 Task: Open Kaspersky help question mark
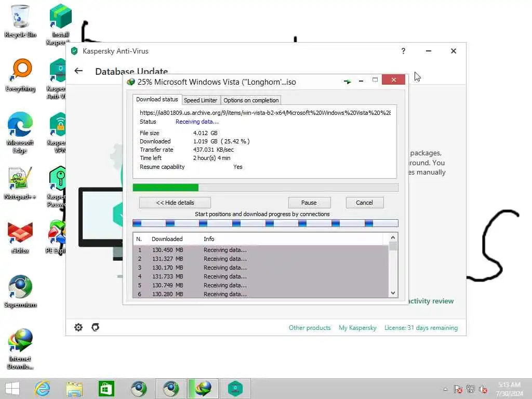click(x=403, y=51)
